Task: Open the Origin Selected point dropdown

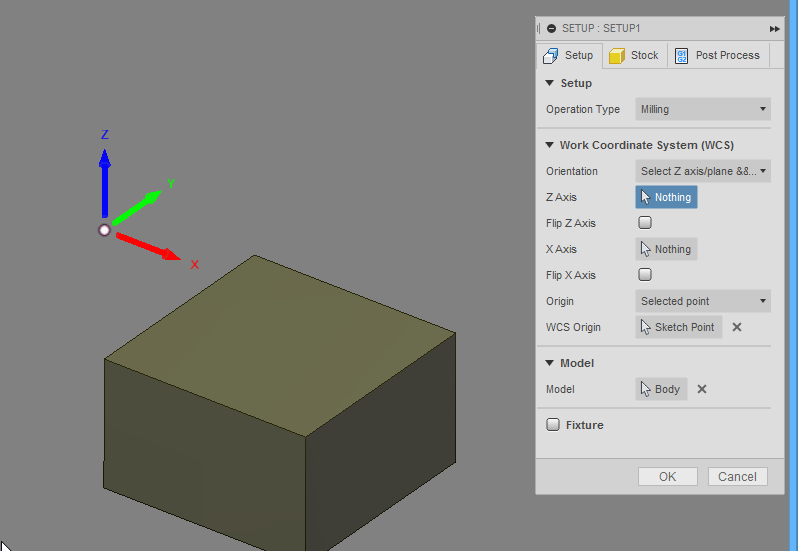Action: click(x=703, y=301)
